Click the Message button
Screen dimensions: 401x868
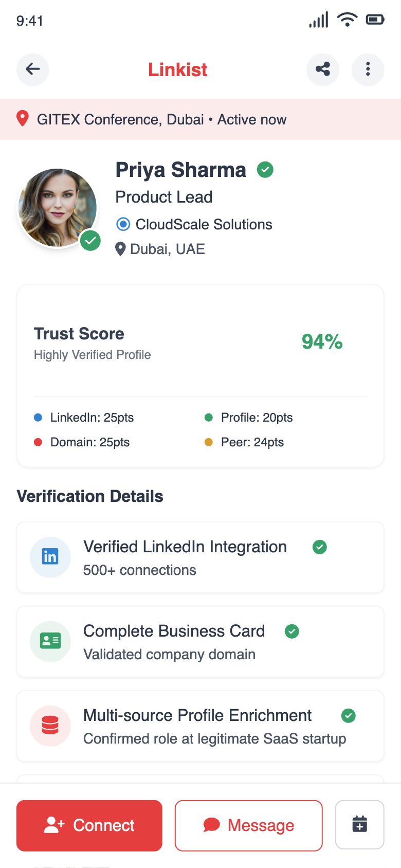tap(248, 825)
